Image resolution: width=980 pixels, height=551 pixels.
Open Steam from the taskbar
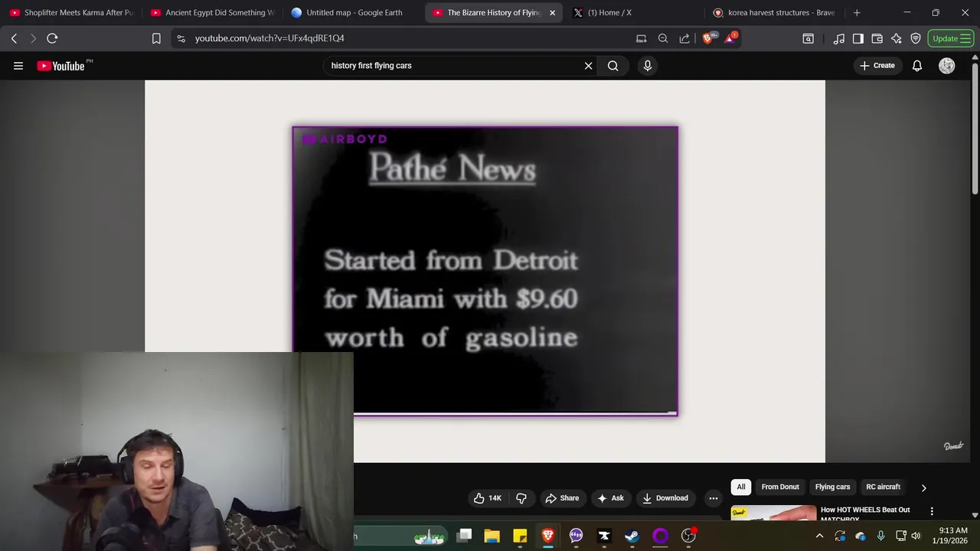click(x=632, y=536)
